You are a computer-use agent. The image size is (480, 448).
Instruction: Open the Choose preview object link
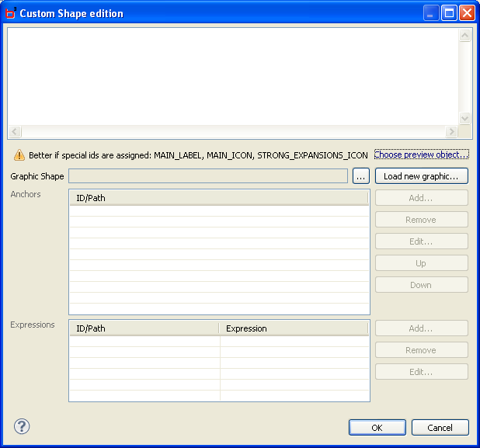421,155
